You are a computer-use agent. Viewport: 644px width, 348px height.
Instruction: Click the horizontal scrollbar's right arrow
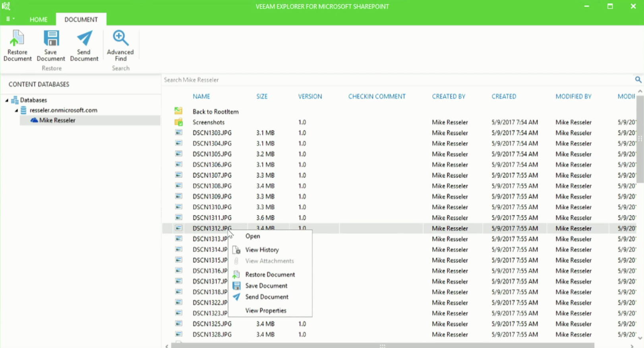pyautogui.click(x=632, y=346)
